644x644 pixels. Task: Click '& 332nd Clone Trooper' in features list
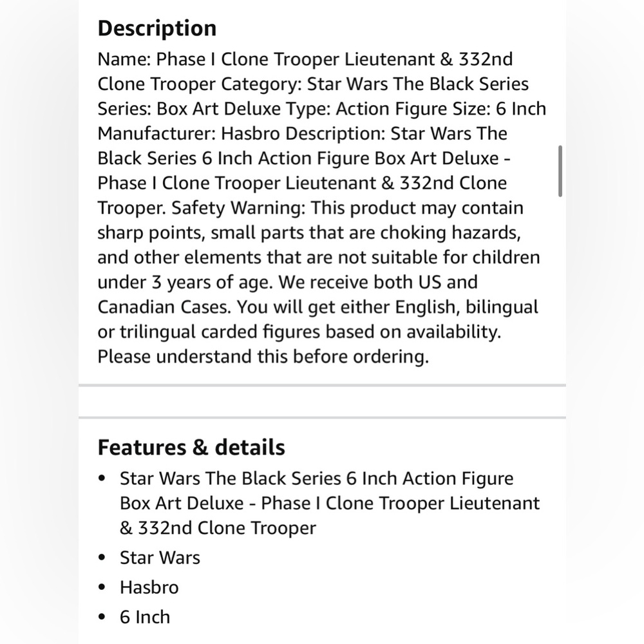pos(218,528)
